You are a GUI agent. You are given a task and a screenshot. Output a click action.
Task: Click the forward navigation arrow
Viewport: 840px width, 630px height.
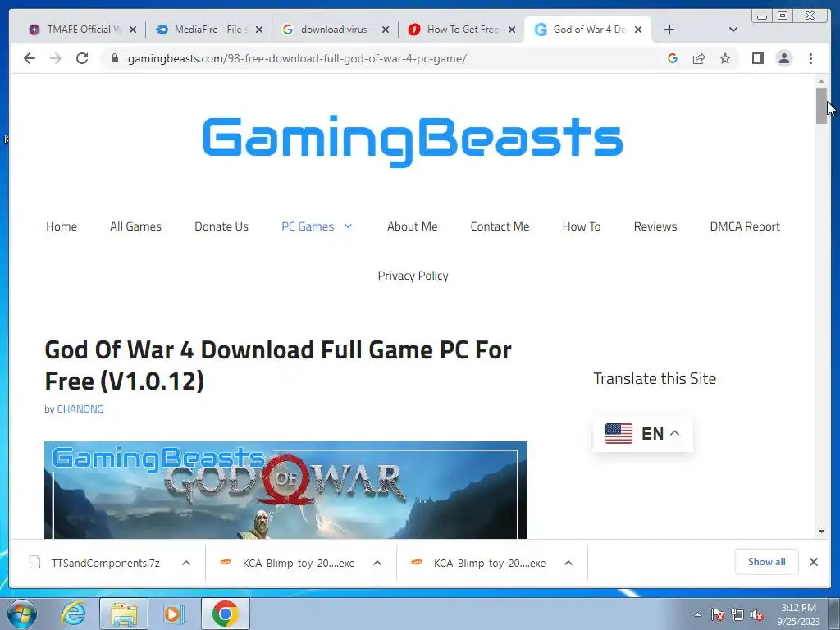pos(56,58)
